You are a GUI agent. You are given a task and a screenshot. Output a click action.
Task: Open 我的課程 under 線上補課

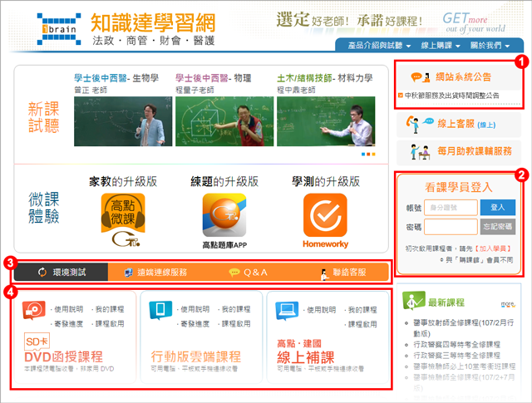[362, 310]
